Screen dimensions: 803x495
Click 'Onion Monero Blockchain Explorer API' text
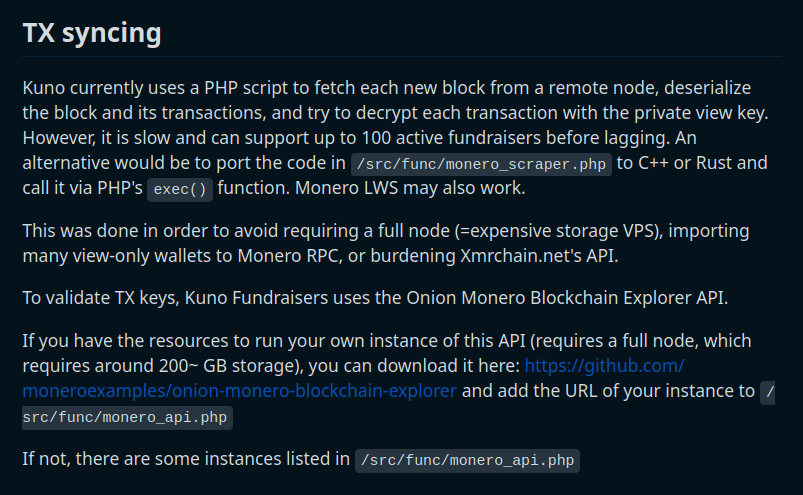(x=566, y=298)
